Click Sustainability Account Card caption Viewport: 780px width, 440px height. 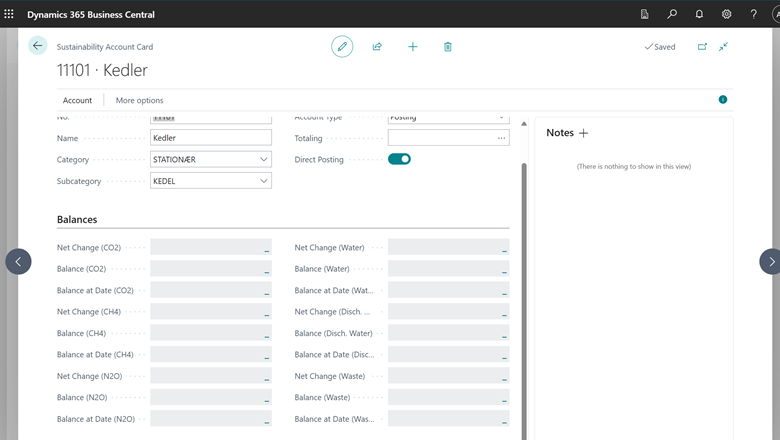coord(105,47)
